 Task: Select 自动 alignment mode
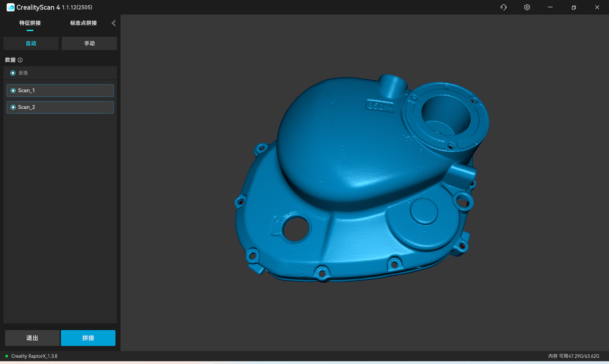(31, 43)
